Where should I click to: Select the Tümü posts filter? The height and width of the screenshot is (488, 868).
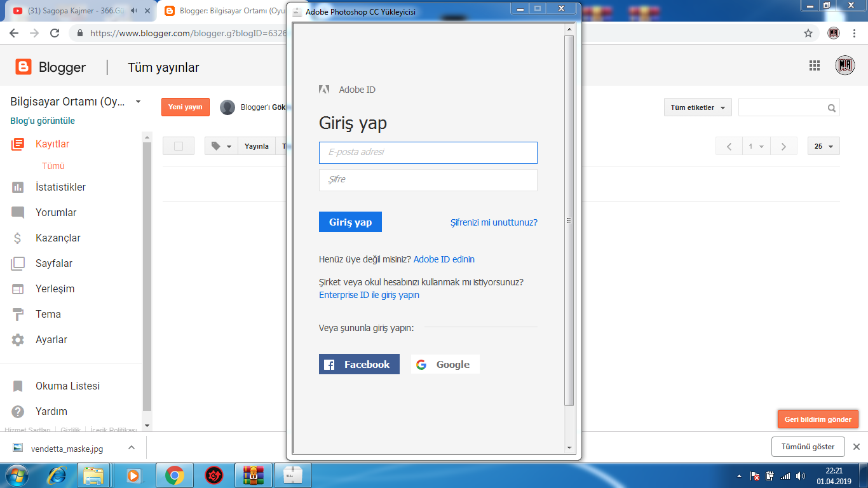coord(53,166)
